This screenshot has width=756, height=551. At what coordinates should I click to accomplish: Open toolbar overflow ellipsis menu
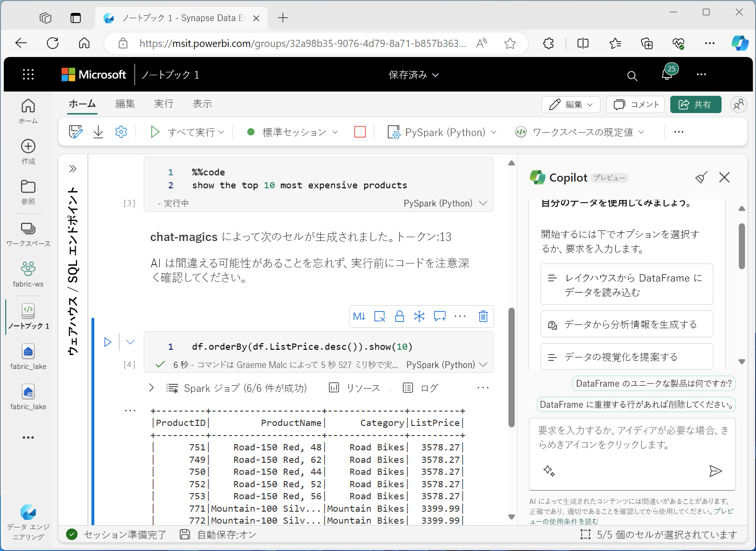pos(679,132)
